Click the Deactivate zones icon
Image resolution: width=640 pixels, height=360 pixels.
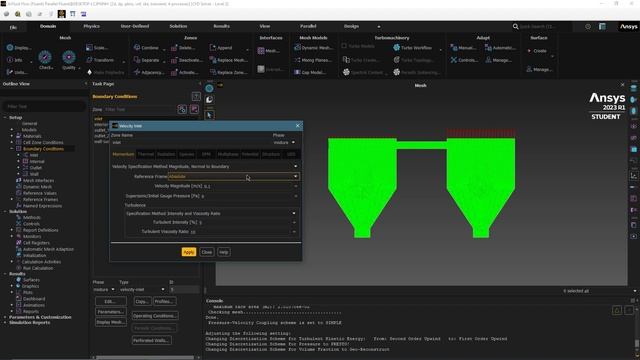point(174,60)
